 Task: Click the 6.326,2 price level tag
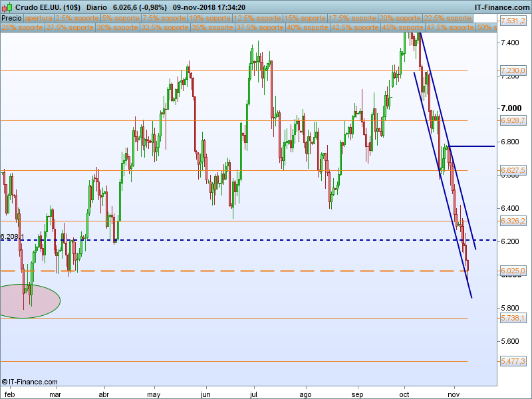tap(513, 221)
